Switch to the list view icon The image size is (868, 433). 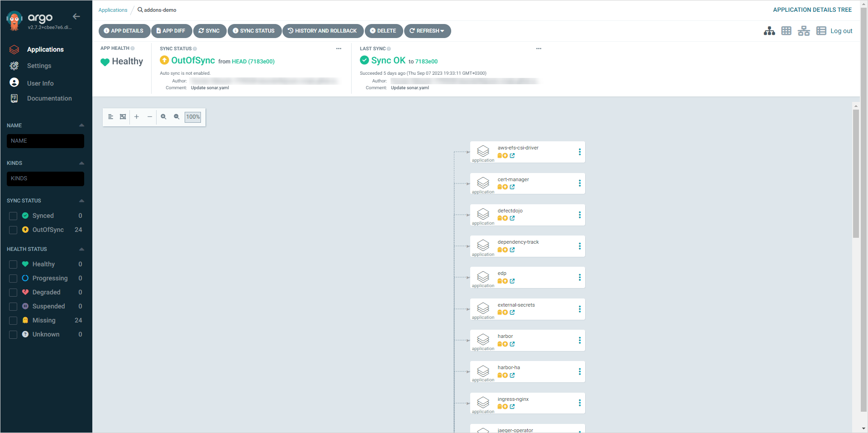(821, 31)
